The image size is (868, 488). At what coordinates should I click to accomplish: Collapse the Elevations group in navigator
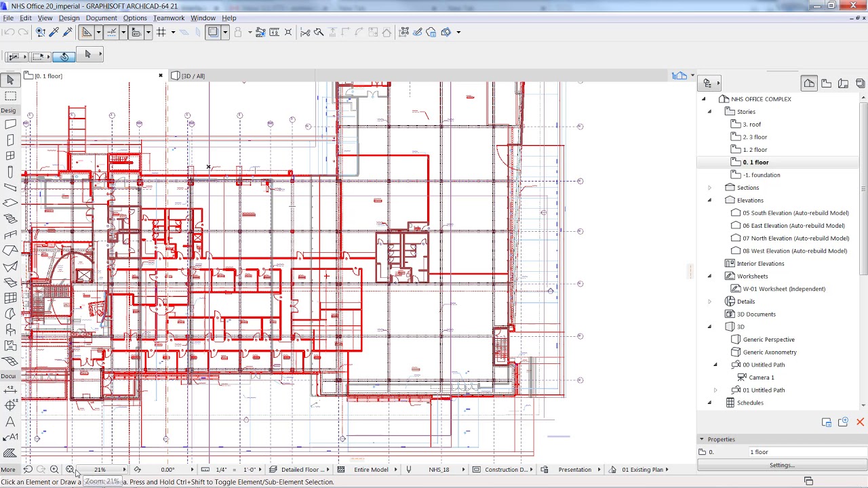[709, 201]
